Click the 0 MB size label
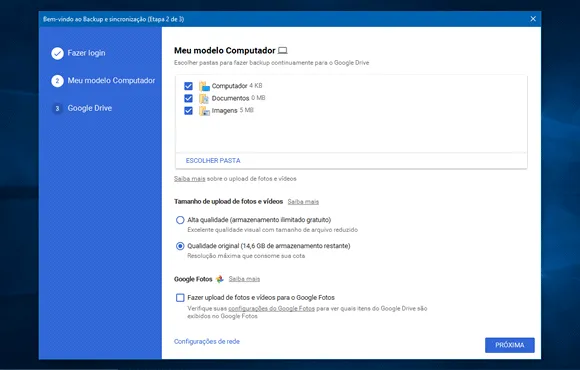The height and width of the screenshot is (370, 580). tap(258, 98)
